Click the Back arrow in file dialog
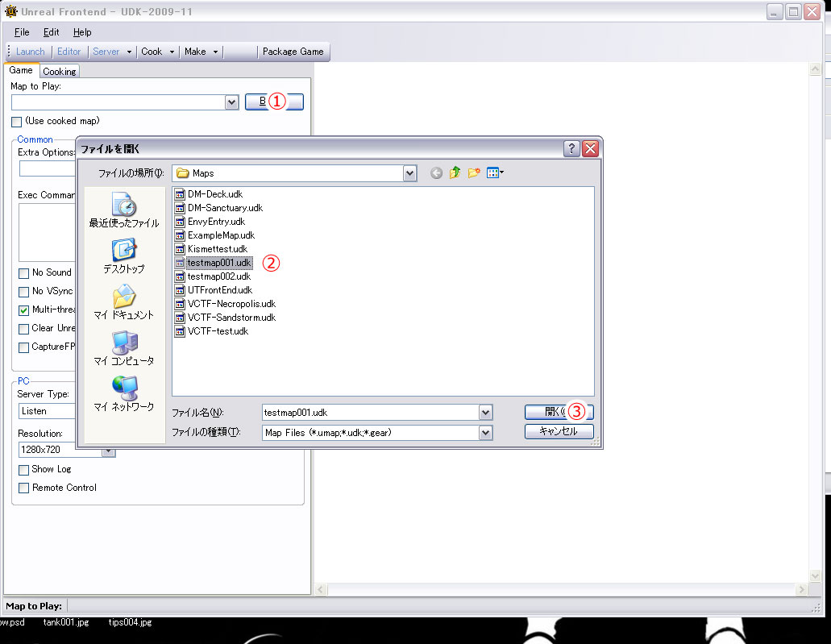 (436, 172)
